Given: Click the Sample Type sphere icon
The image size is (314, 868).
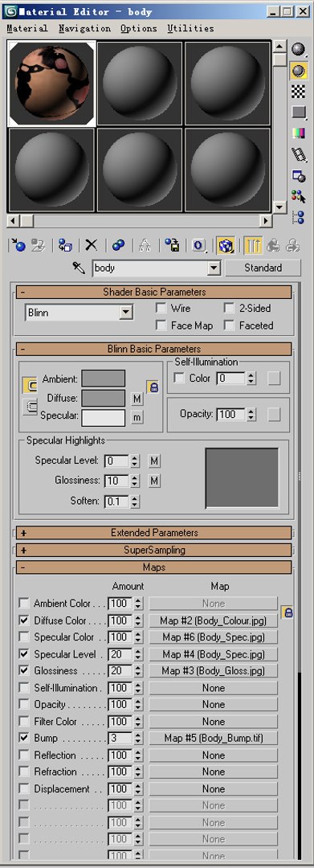Looking at the screenshot, I should (299, 49).
